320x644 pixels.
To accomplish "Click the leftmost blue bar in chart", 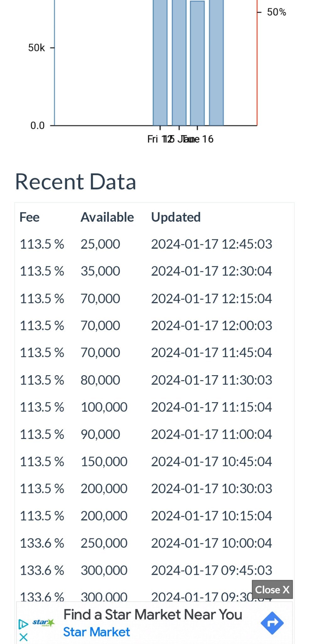I will (x=160, y=63).
